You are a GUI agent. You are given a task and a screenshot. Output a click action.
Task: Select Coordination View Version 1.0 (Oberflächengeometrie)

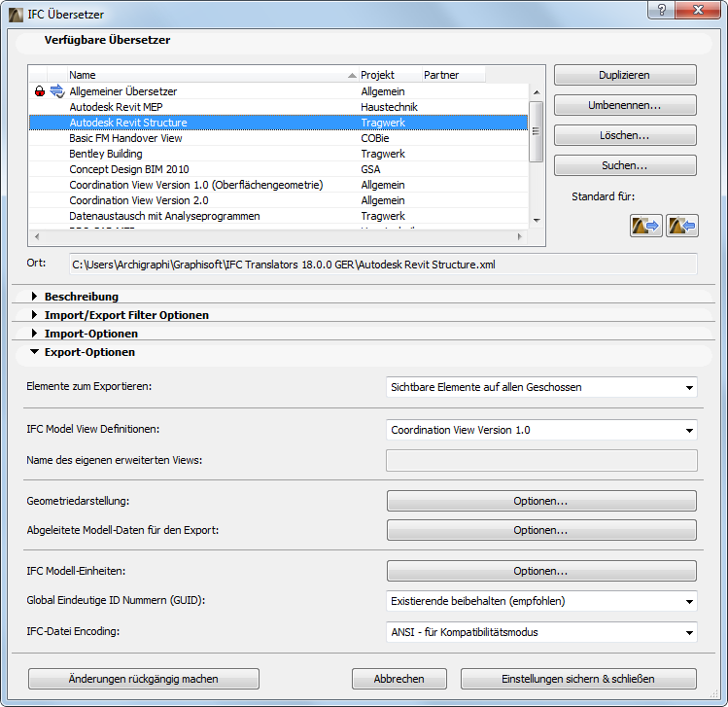pyautogui.click(x=279, y=185)
